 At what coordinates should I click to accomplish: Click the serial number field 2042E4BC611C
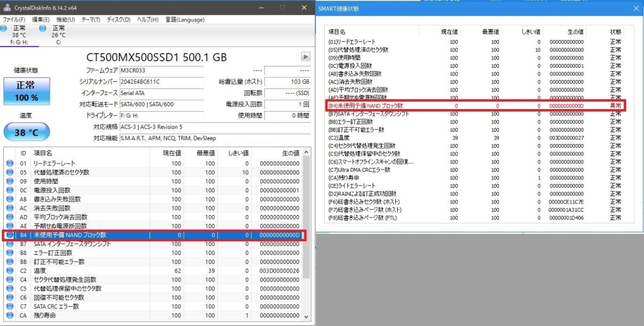[x=161, y=82]
